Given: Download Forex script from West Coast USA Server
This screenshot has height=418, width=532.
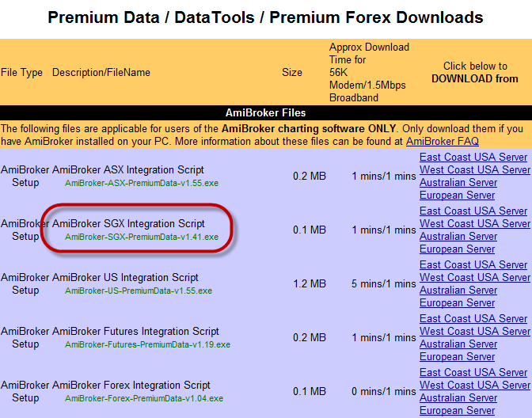Looking at the screenshot, I should click(475, 385).
